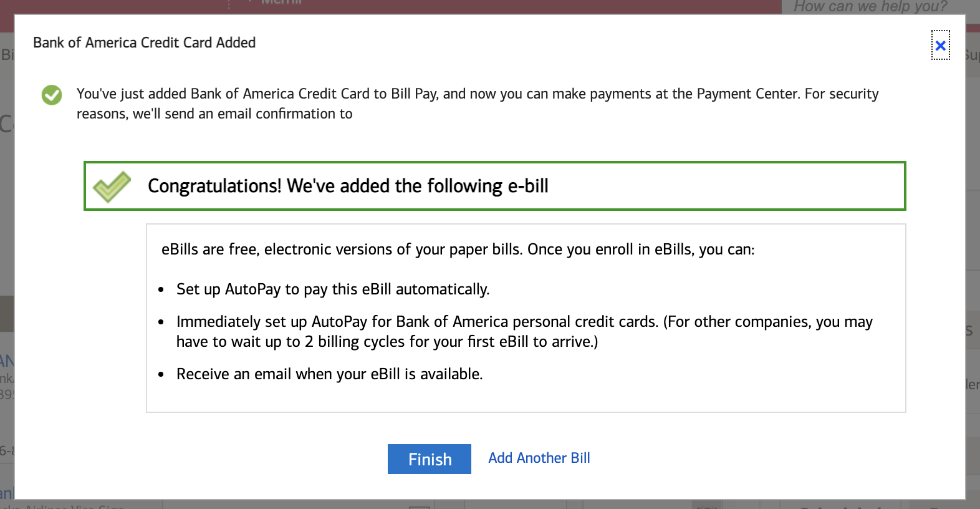Focus the 'How can we help you?' search field
This screenshot has height=509, width=980.
coord(870,7)
